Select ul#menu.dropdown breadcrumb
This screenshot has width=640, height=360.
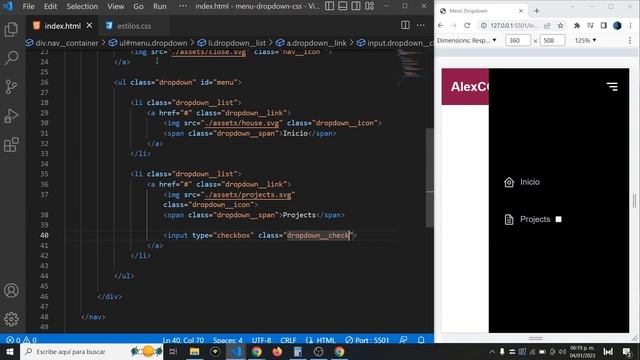click(148, 43)
